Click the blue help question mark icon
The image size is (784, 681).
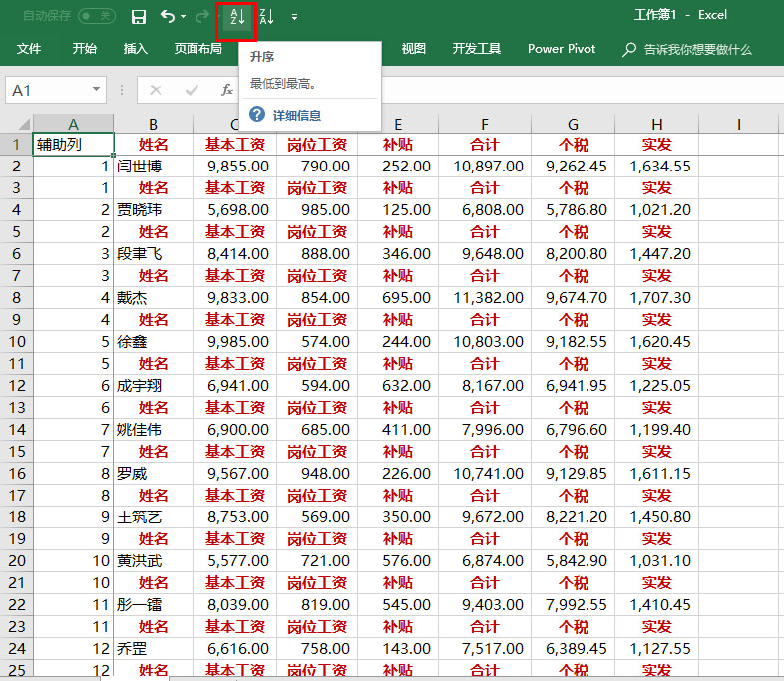(x=257, y=115)
